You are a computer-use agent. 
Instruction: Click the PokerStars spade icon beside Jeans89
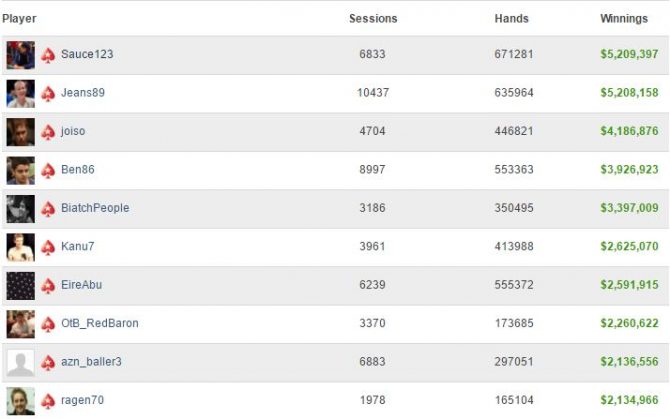pos(48,94)
